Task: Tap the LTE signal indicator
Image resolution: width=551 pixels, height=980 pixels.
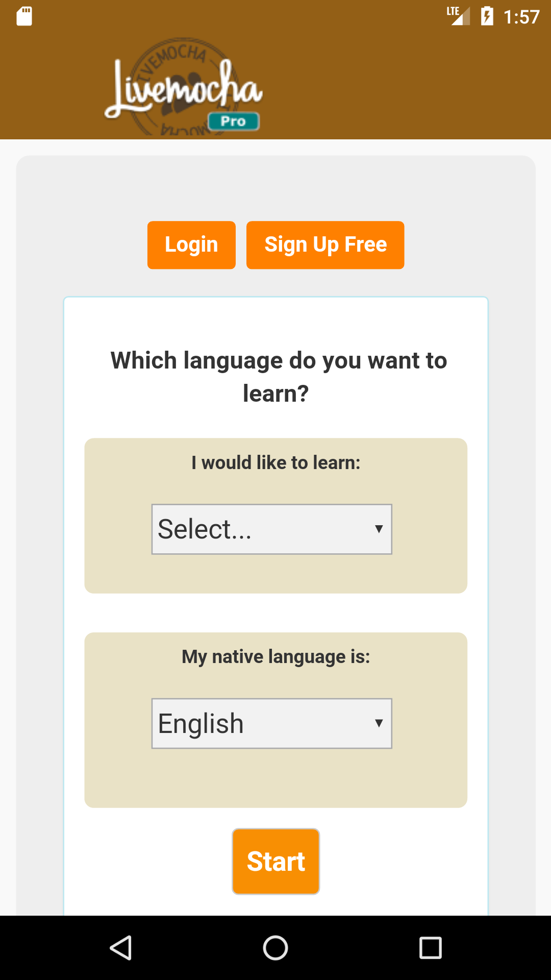Action: (x=458, y=17)
